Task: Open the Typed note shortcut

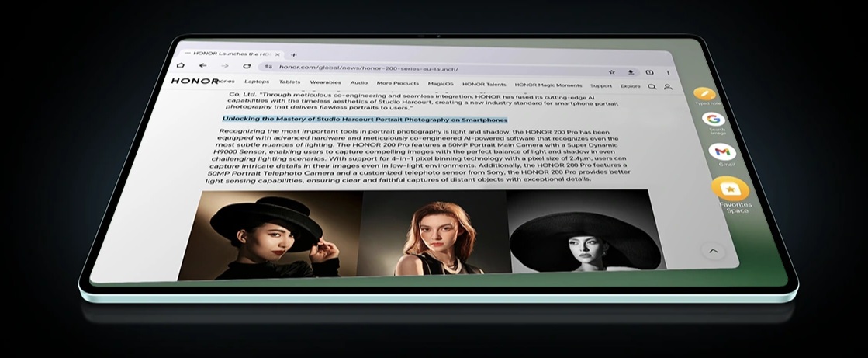Action: (x=704, y=94)
